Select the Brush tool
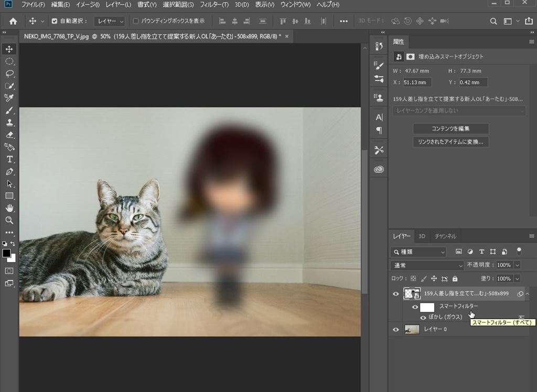Viewport: 537px width, 392px height. (x=9, y=111)
